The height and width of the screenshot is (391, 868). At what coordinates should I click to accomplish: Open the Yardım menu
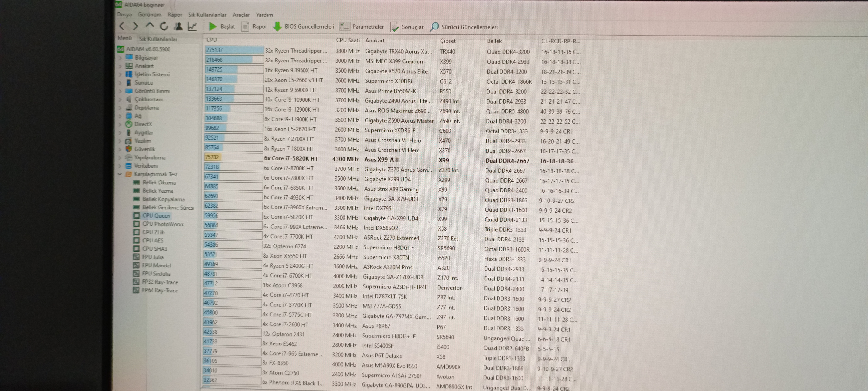point(264,15)
